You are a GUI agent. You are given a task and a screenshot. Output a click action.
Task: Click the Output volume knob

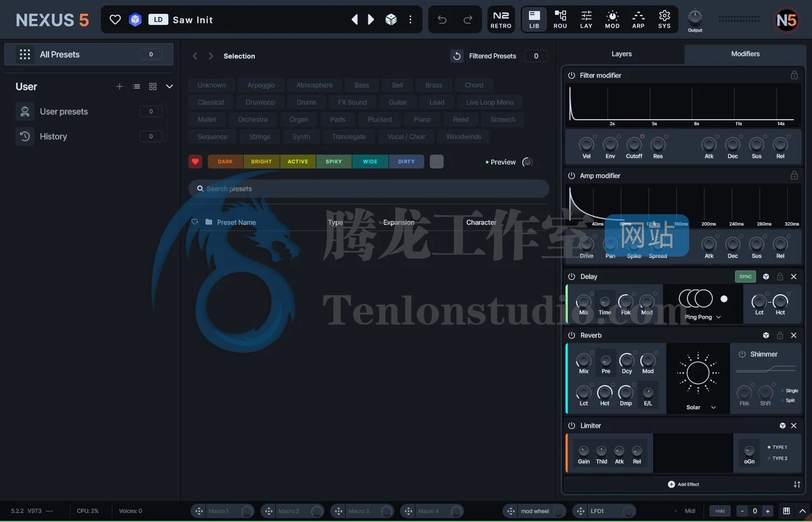pos(695,17)
